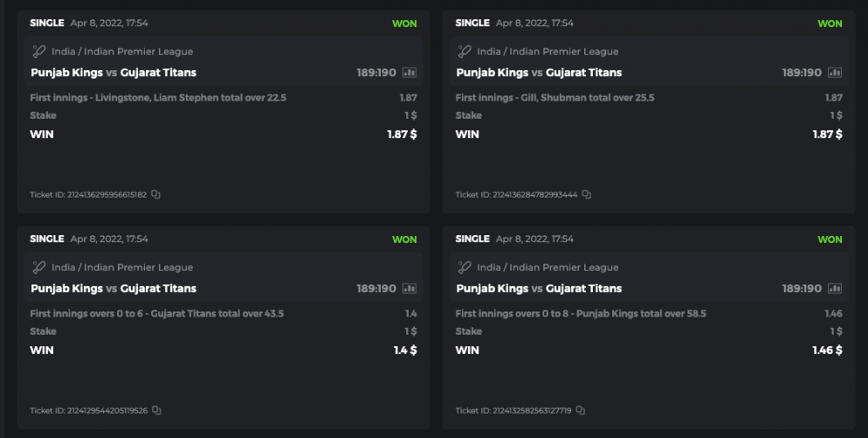Open Punjab Kings vs Gujarat Titans match, Gill ticket
The image size is (868, 438).
click(539, 73)
